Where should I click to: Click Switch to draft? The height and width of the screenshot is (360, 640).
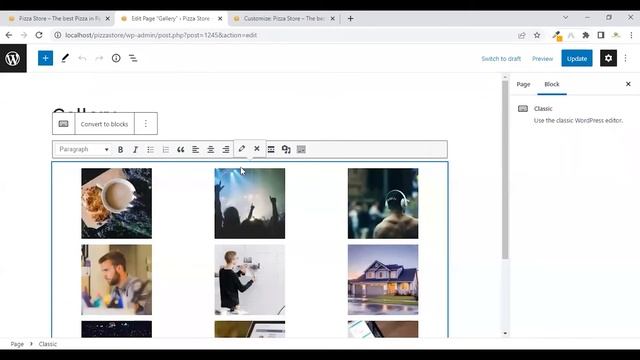tap(501, 59)
